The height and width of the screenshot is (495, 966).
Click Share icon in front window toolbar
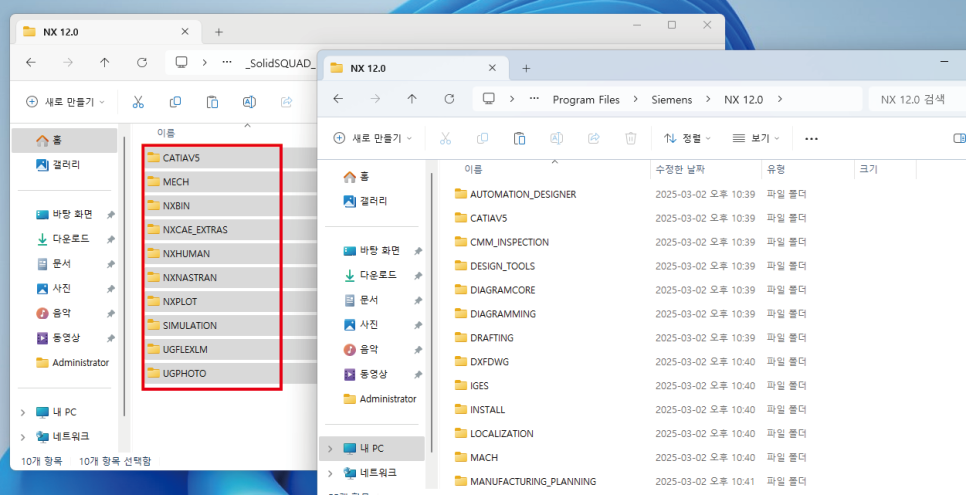[x=593, y=138]
